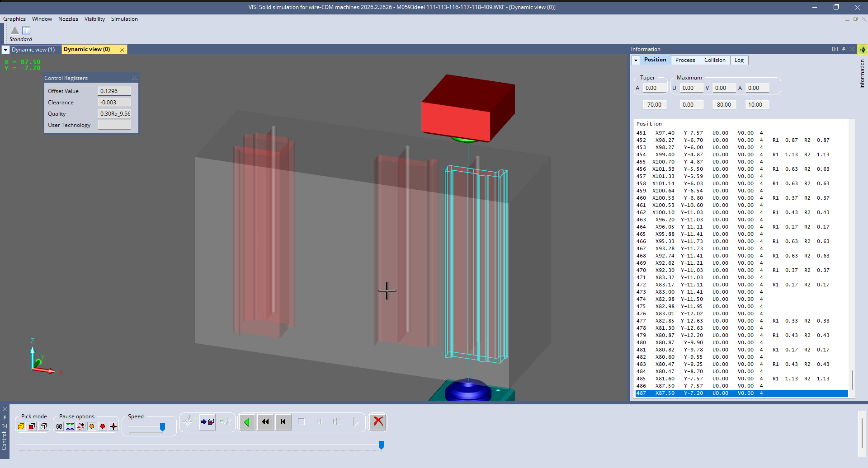This screenshot has height=468, width=868.
Task: Pin the Control panel at the bottom left
Action: 5,417
